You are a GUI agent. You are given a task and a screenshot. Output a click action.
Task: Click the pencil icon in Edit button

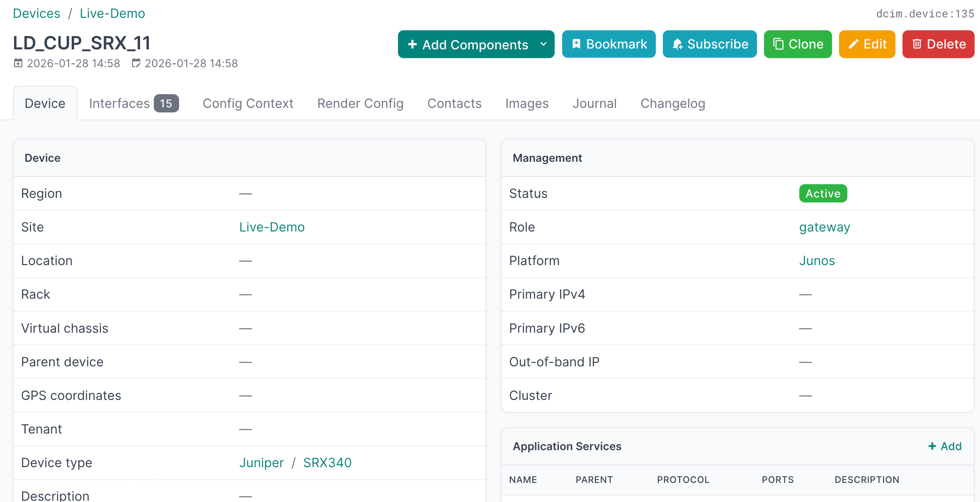click(853, 44)
